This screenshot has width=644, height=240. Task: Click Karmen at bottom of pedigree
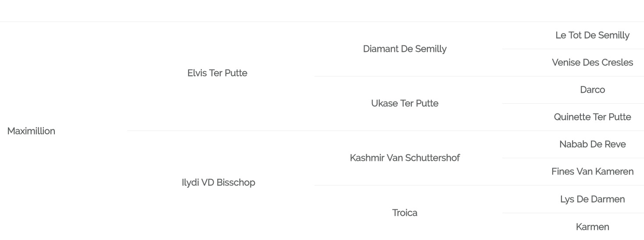pyautogui.click(x=592, y=227)
